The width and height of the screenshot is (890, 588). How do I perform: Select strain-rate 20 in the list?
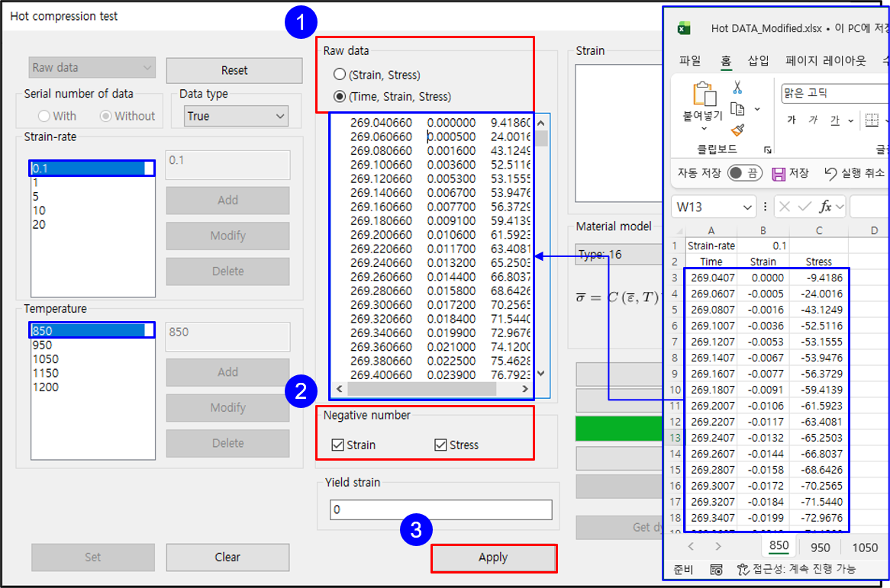pos(92,224)
